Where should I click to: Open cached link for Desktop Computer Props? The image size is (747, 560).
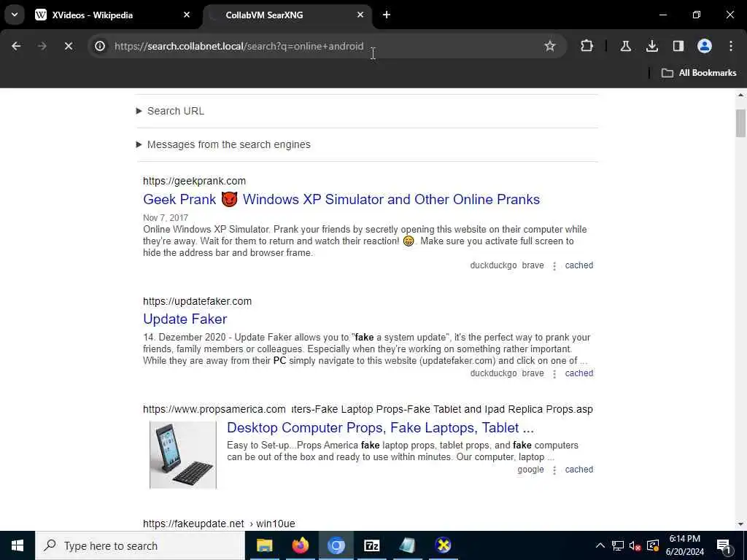click(578, 470)
